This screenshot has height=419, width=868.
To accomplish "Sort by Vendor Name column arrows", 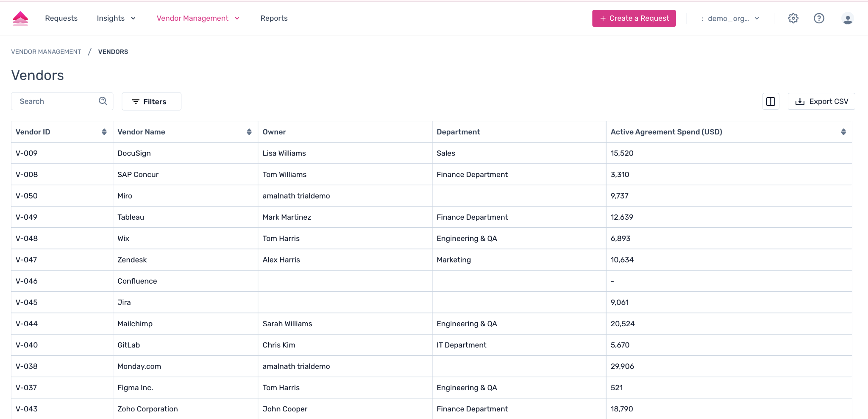I will tap(249, 132).
